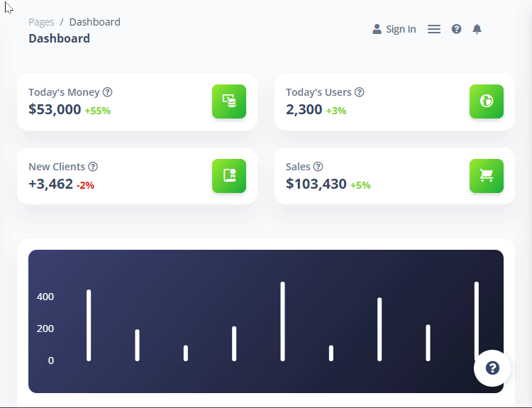Click the first chart bar on the left
This screenshot has width=532, height=408.
click(89, 325)
